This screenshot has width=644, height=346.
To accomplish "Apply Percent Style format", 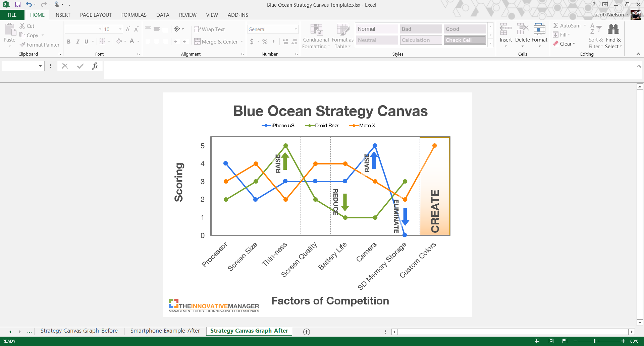I will coord(265,42).
